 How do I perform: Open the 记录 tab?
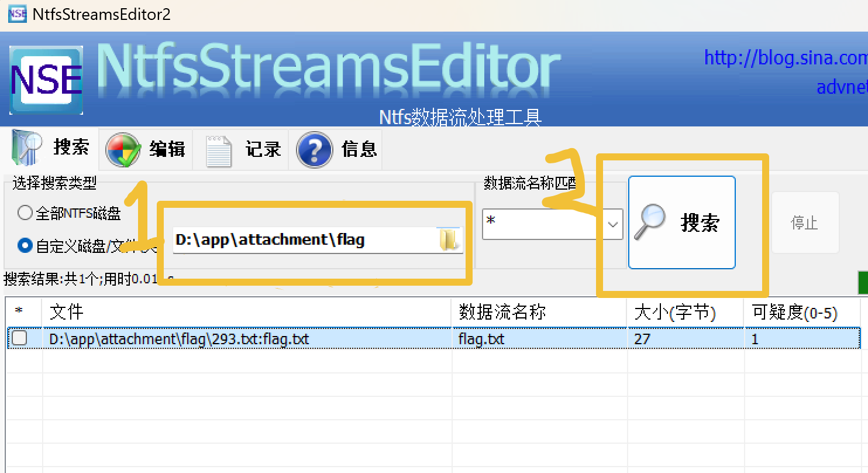(242, 150)
